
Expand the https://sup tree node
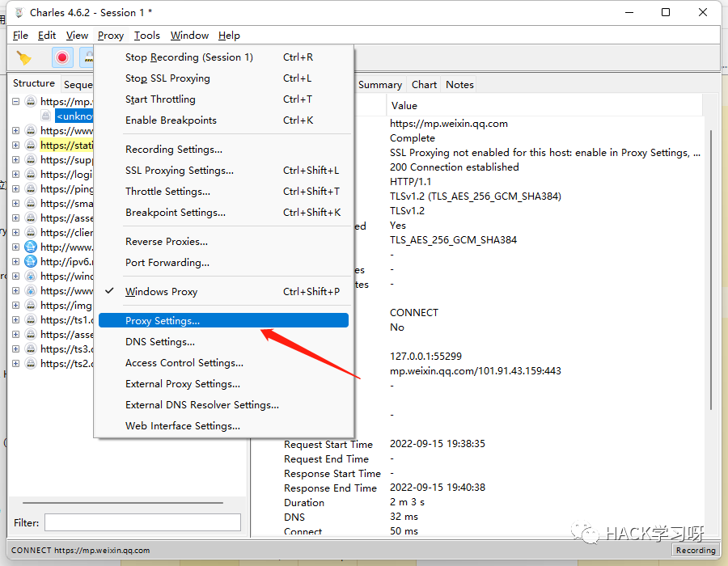(16, 159)
